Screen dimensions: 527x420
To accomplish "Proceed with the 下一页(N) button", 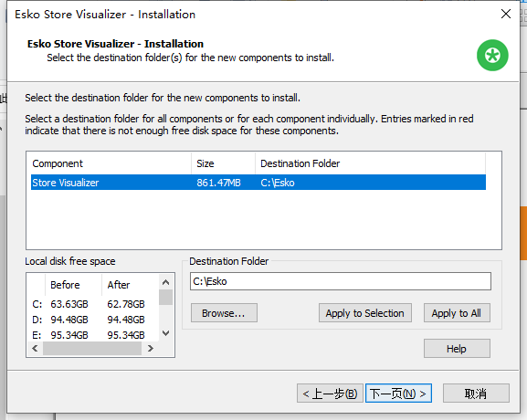I will click(398, 394).
